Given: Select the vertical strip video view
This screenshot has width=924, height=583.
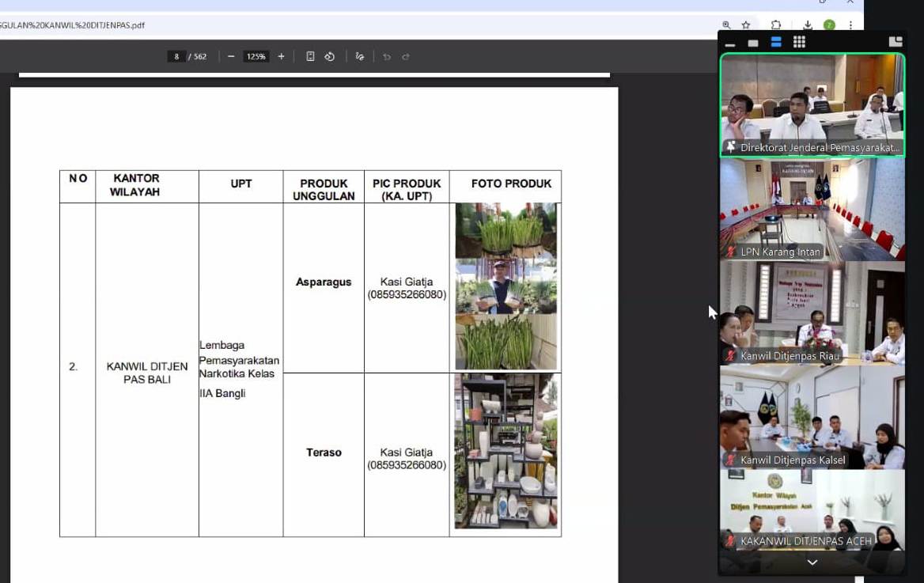Looking at the screenshot, I should pos(776,42).
